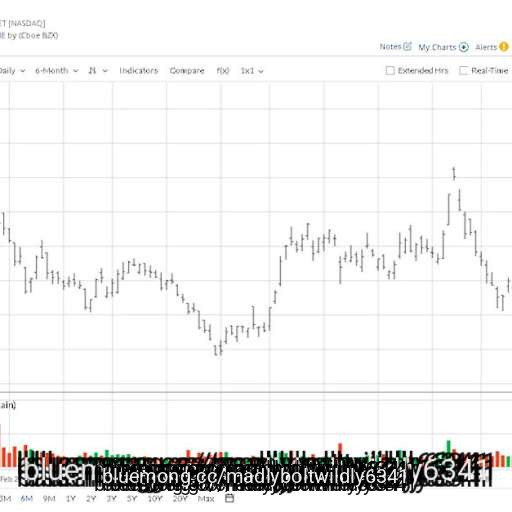Select the 1Y time range
512x512 pixels.
point(71,499)
